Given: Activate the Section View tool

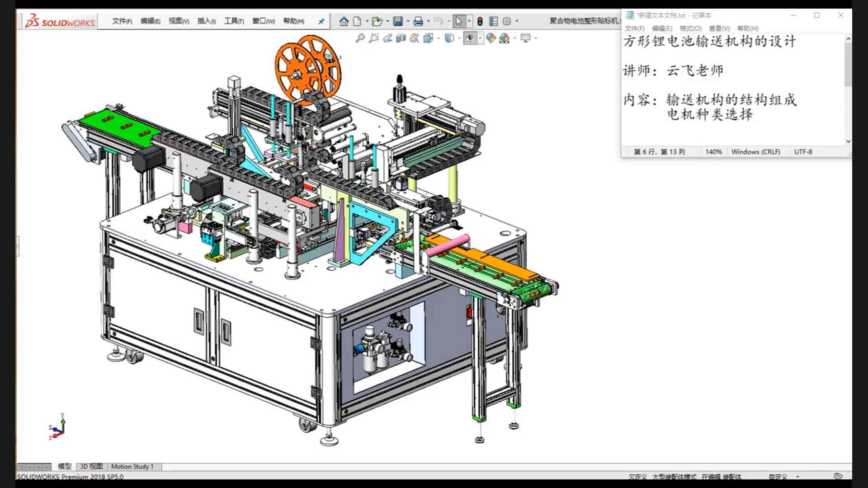Looking at the screenshot, I should [x=401, y=38].
